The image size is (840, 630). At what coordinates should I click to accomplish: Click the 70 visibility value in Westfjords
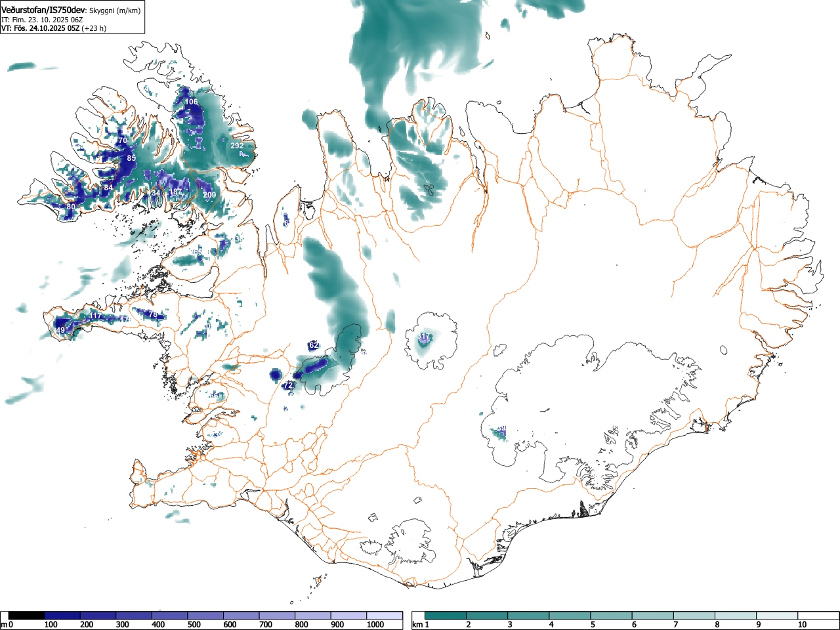coord(122,141)
